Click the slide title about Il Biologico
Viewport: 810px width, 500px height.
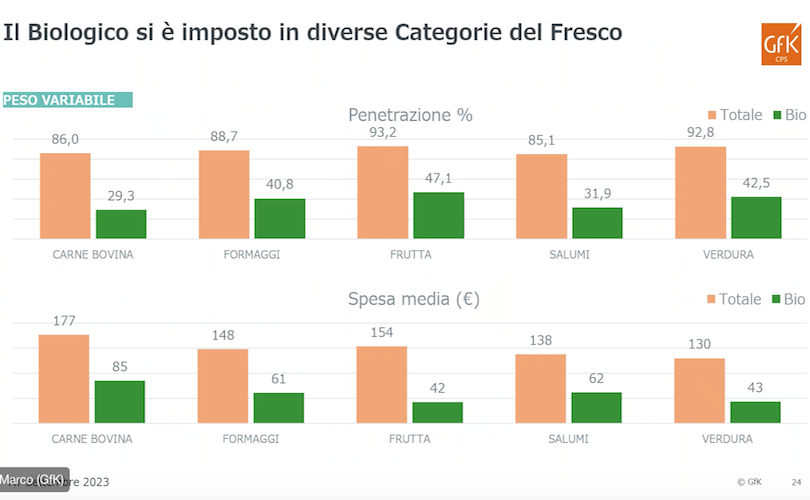pyautogui.click(x=313, y=32)
